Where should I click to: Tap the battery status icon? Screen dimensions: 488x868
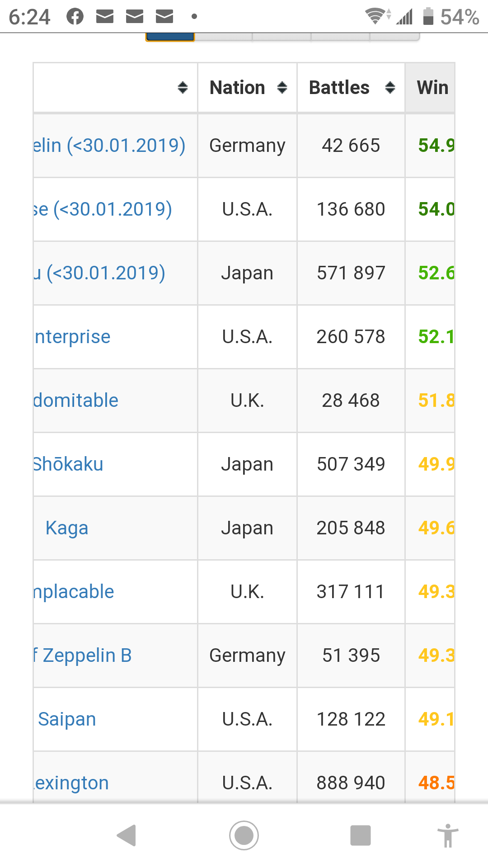tap(428, 16)
